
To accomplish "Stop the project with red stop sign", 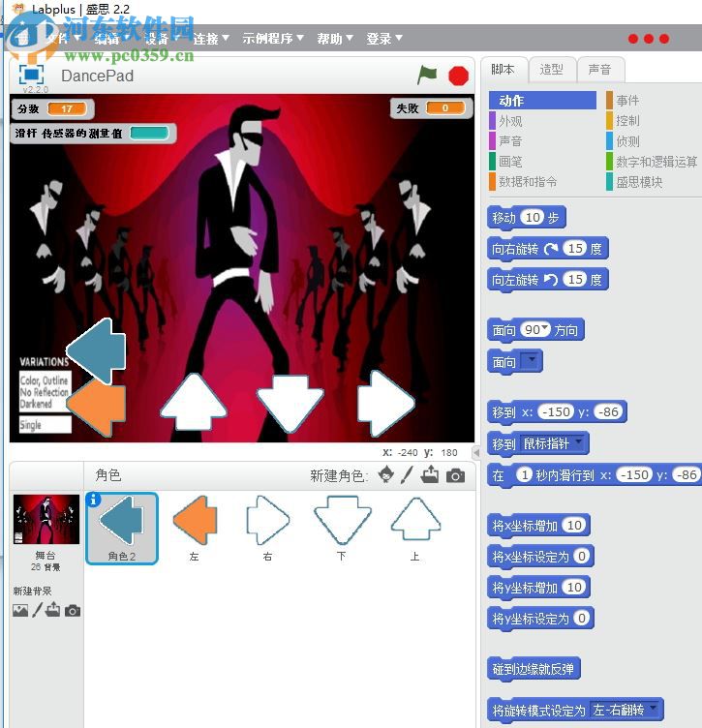I will coord(458,76).
